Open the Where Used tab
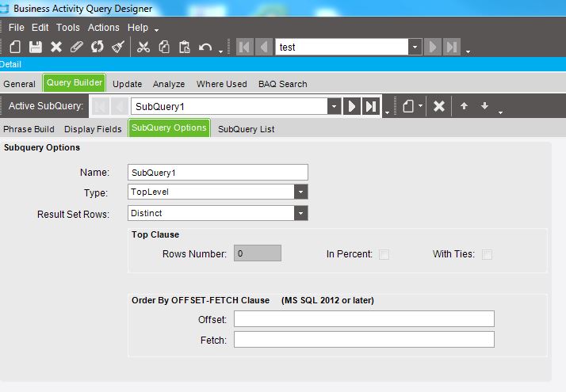The height and width of the screenshot is (392, 566). click(x=222, y=84)
